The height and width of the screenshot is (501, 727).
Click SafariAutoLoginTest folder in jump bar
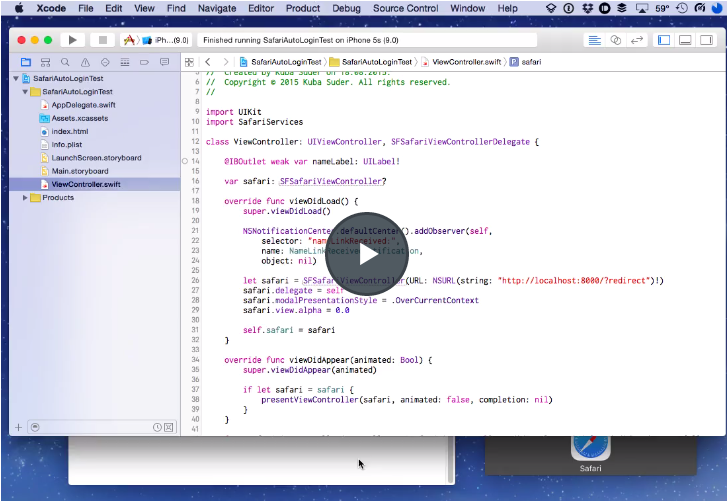(x=371, y=62)
